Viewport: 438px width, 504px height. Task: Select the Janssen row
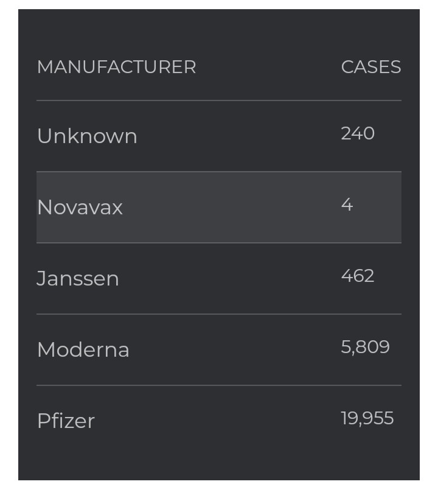(x=219, y=279)
